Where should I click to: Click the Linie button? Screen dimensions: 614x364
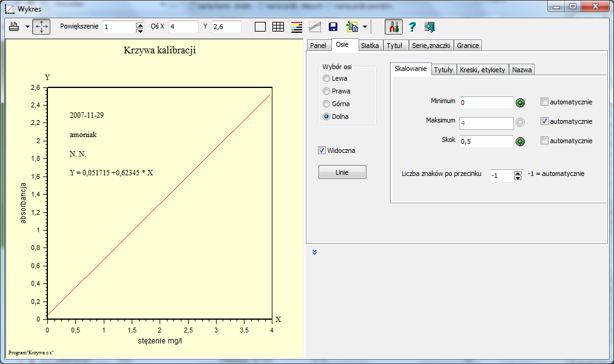point(342,172)
